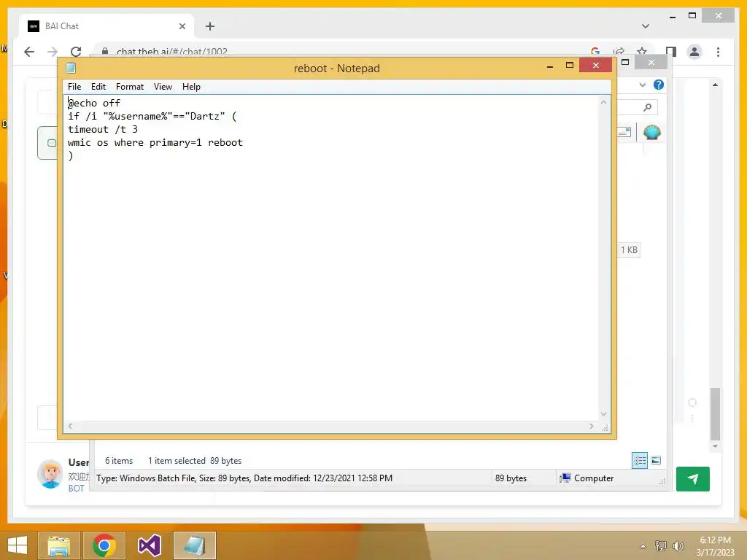Image resolution: width=747 pixels, height=560 pixels.
Task: Open Chrome profile avatar menu
Action: (694, 52)
